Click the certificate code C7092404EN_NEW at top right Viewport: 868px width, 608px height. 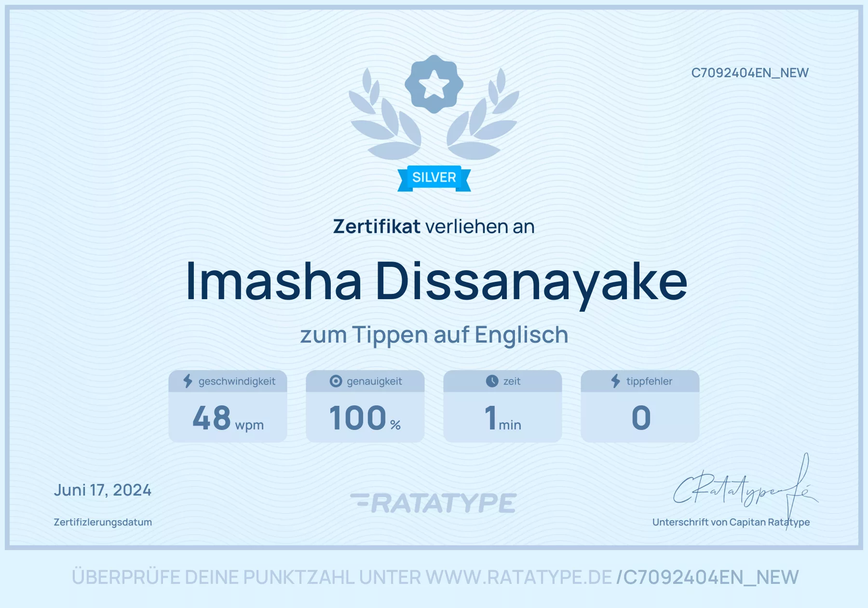(x=750, y=73)
